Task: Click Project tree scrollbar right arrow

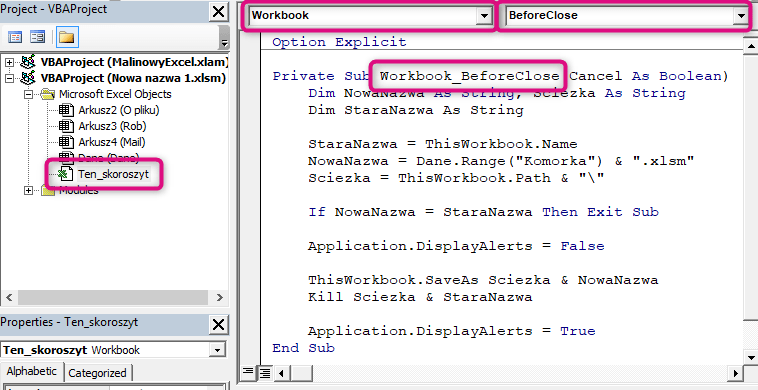Action: point(219,297)
